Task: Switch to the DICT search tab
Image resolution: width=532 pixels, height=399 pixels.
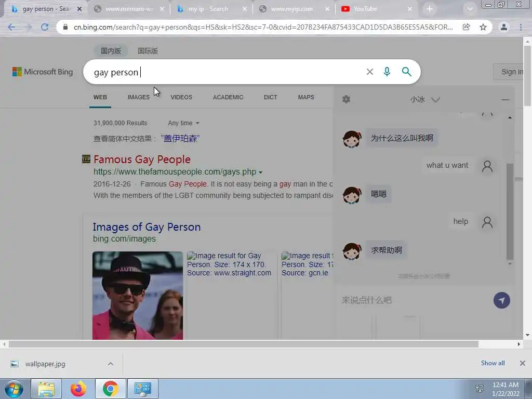Action: click(270, 97)
